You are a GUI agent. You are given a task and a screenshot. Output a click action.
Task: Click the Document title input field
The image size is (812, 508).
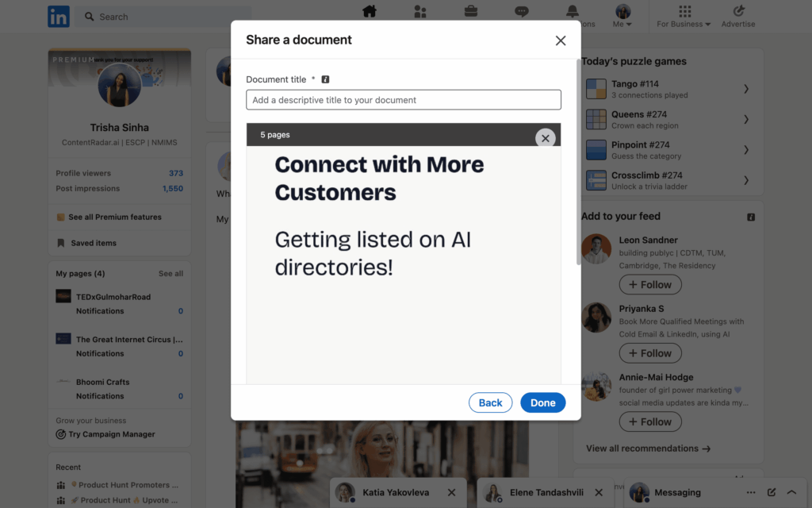(x=403, y=100)
